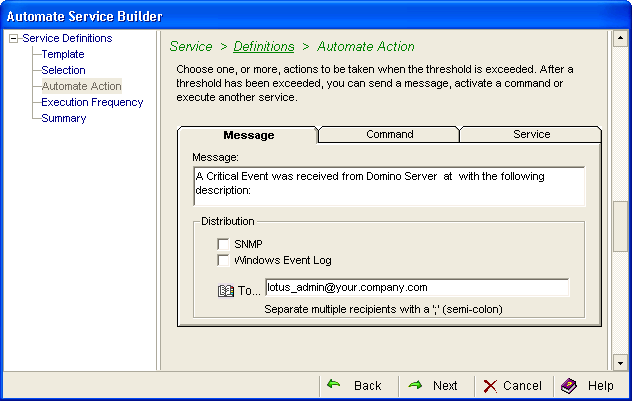Viewport: 632px width, 401px height.
Task: Click the green Back arrow icon
Action: 333,385
